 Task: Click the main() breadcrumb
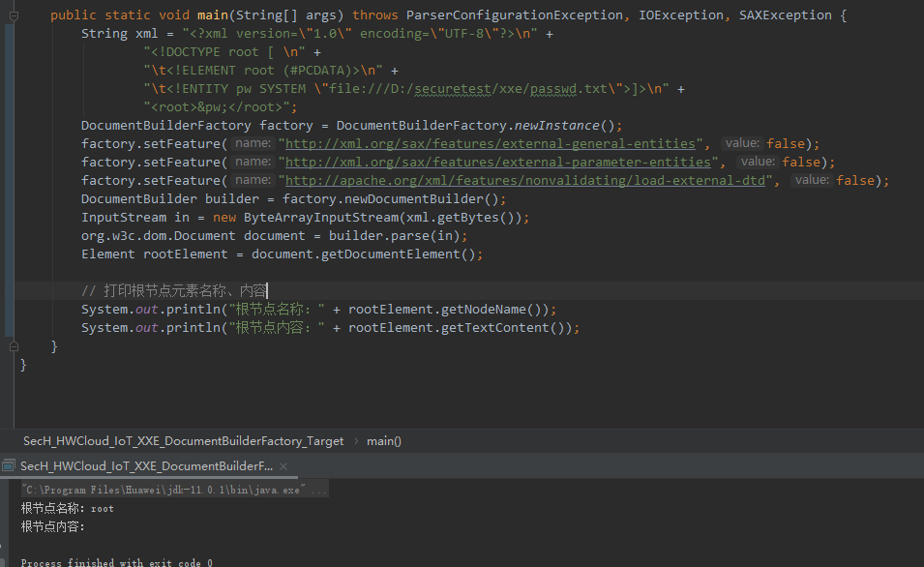tap(383, 441)
